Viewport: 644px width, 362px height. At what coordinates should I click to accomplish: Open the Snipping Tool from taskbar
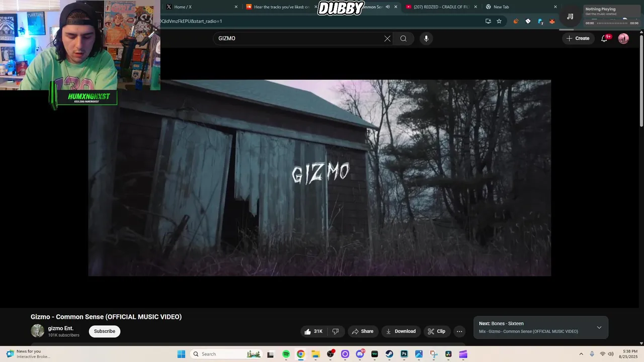click(x=434, y=354)
